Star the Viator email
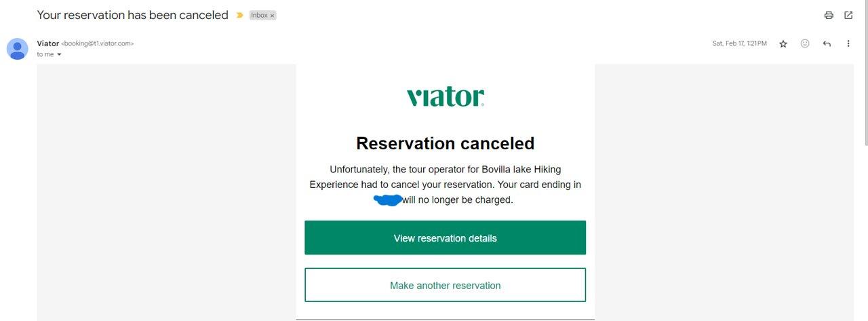 [783, 43]
